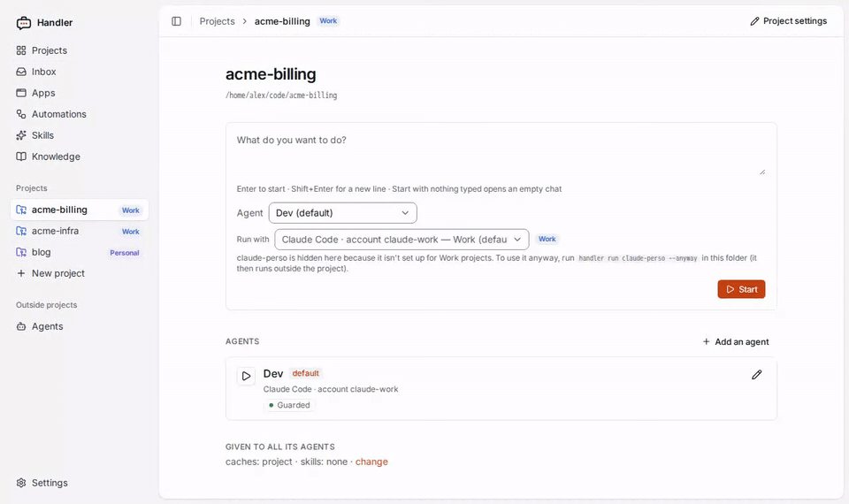The image size is (849, 504).
Task: Click the textarea resize handle
Action: [762, 172]
